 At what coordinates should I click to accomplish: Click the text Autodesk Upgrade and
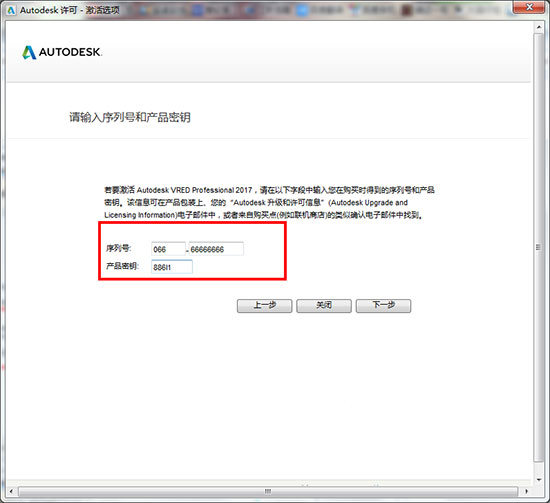coord(369,203)
